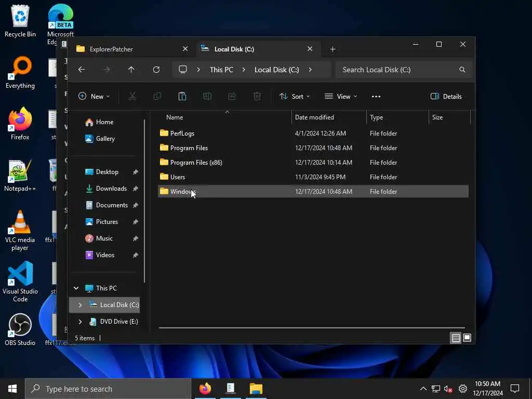The image size is (532, 399).
Task: Click the search magnifier icon
Action: 462,70
